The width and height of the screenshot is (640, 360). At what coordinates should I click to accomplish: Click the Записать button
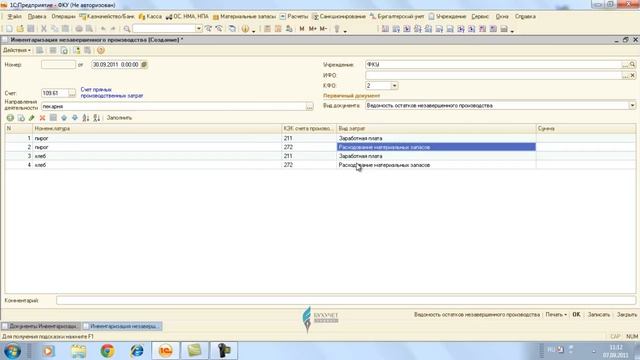(599, 315)
